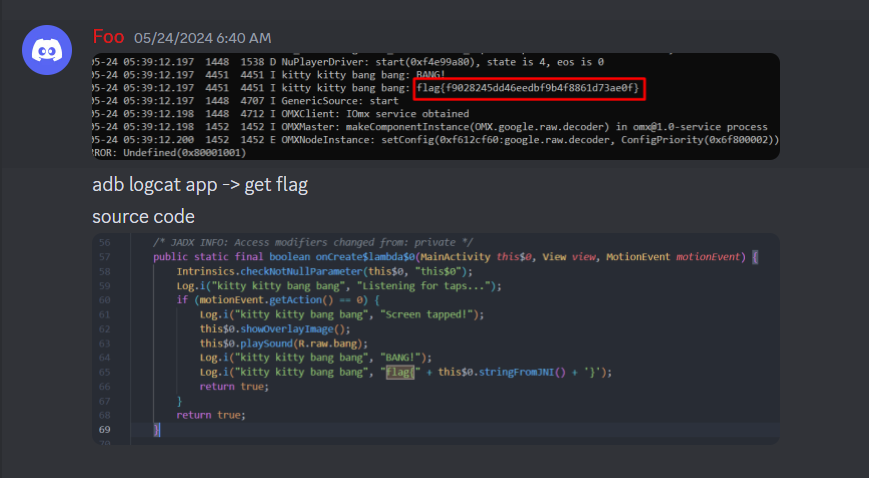The width and height of the screenshot is (869, 478).
Task: Open the JADX source code image
Action: click(436, 339)
